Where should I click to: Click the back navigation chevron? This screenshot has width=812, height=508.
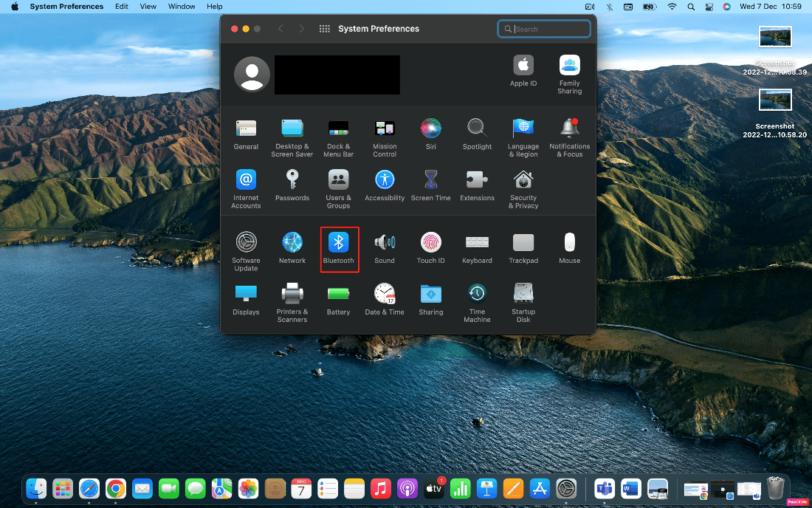(281, 29)
